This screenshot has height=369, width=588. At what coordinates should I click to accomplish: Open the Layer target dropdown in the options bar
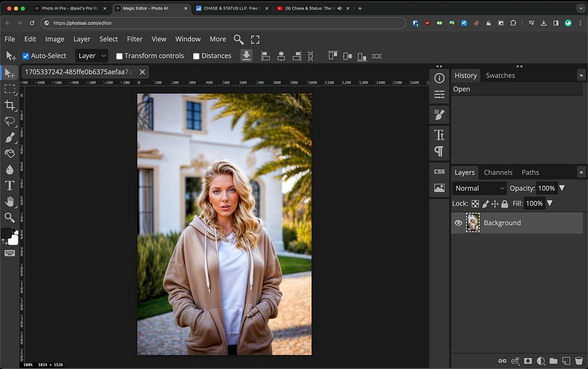(92, 56)
